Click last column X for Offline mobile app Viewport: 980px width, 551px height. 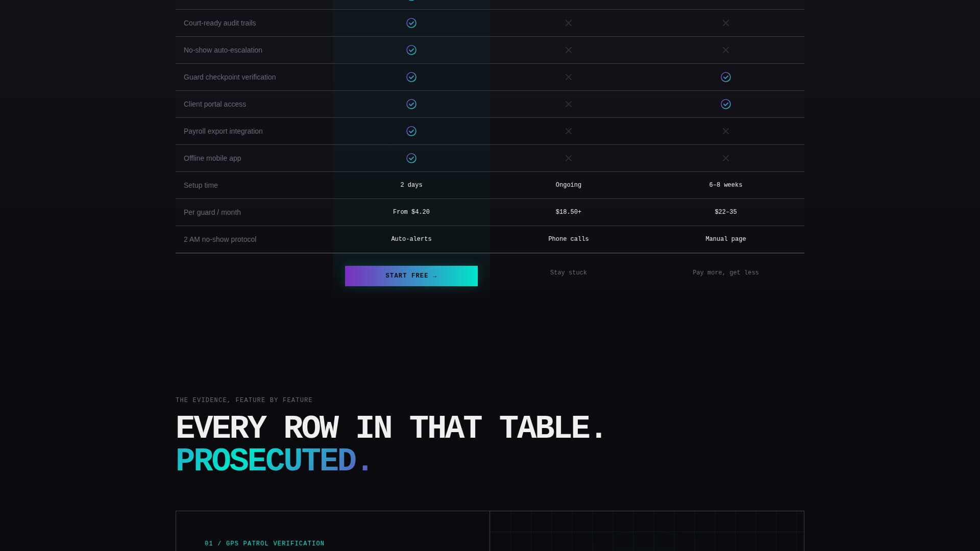coord(726,158)
